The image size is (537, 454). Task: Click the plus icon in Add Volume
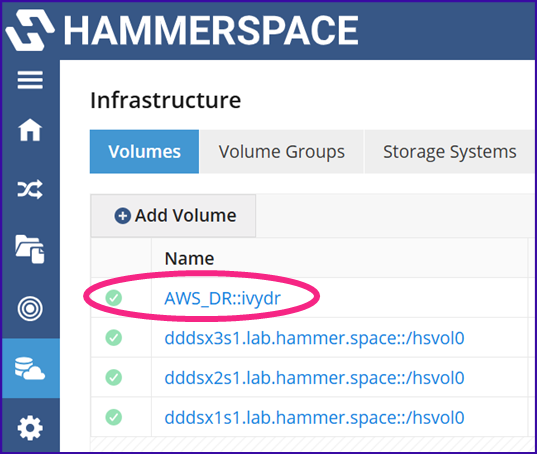coord(123,216)
